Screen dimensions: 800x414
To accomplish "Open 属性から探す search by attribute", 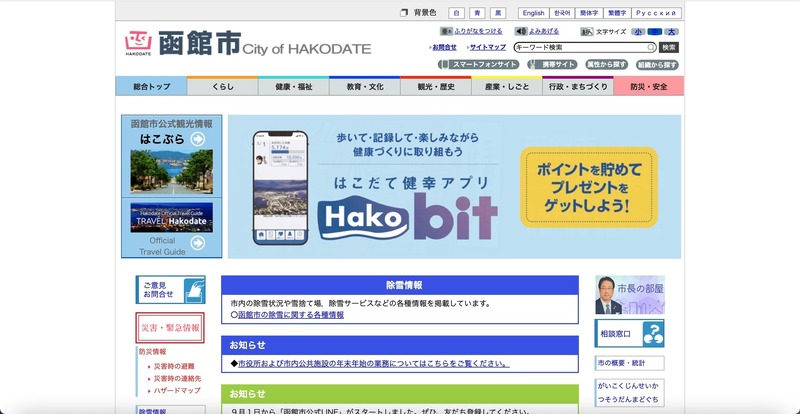I will pos(606,64).
